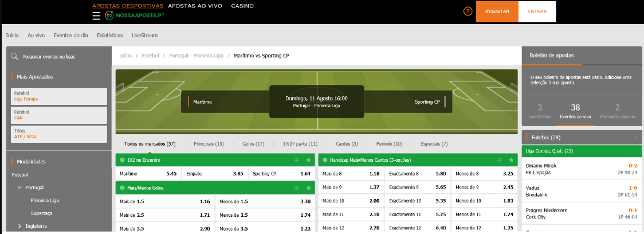Open LiveStream in navigation bar

(x=144, y=36)
